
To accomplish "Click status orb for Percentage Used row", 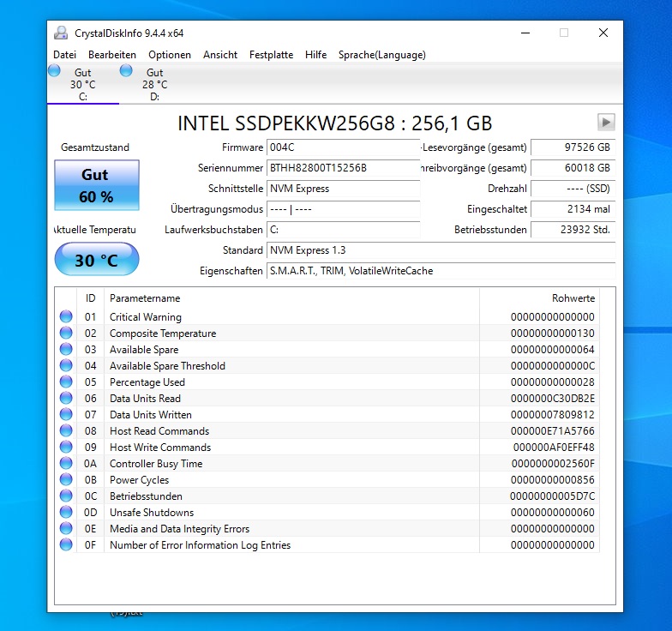I will (66, 382).
